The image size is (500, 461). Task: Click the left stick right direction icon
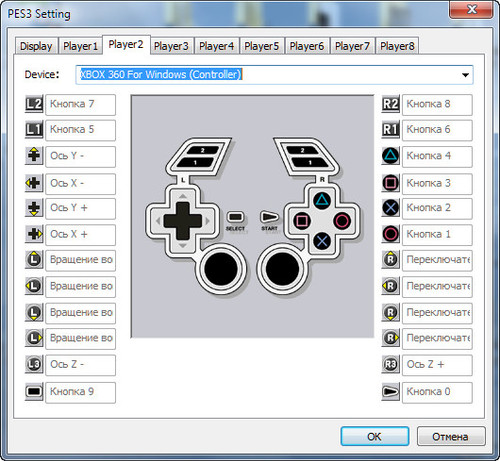pyautogui.click(x=34, y=338)
